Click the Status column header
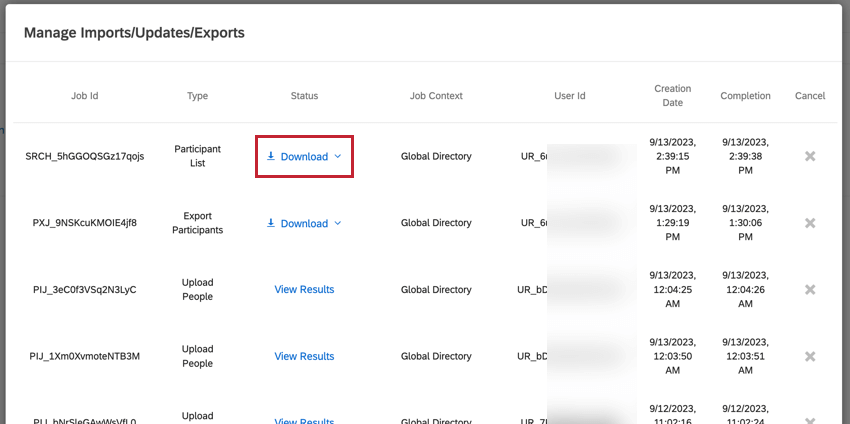The height and width of the screenshot is (424, 850). pos(304,96)
